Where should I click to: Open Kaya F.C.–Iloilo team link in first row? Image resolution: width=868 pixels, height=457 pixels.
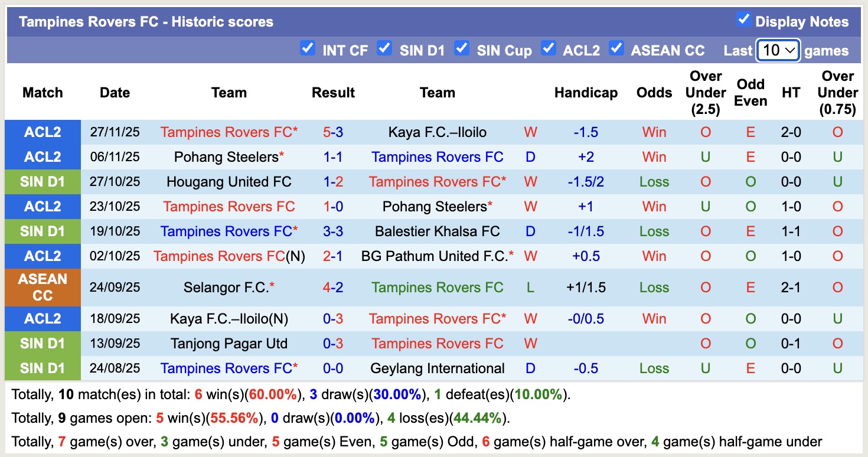pos(437,132)
